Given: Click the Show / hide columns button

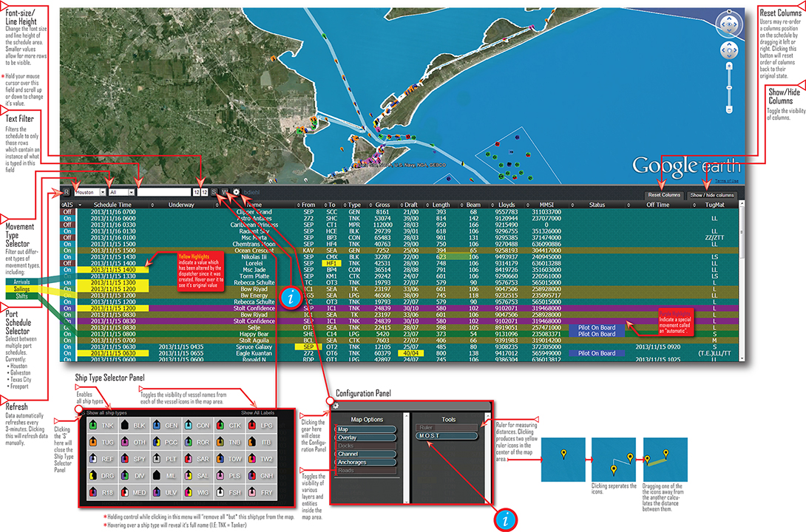Looking at the screenshot, I should click(x=711, y=195).
